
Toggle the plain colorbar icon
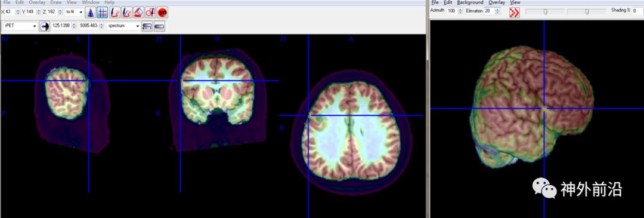point(159,26)
